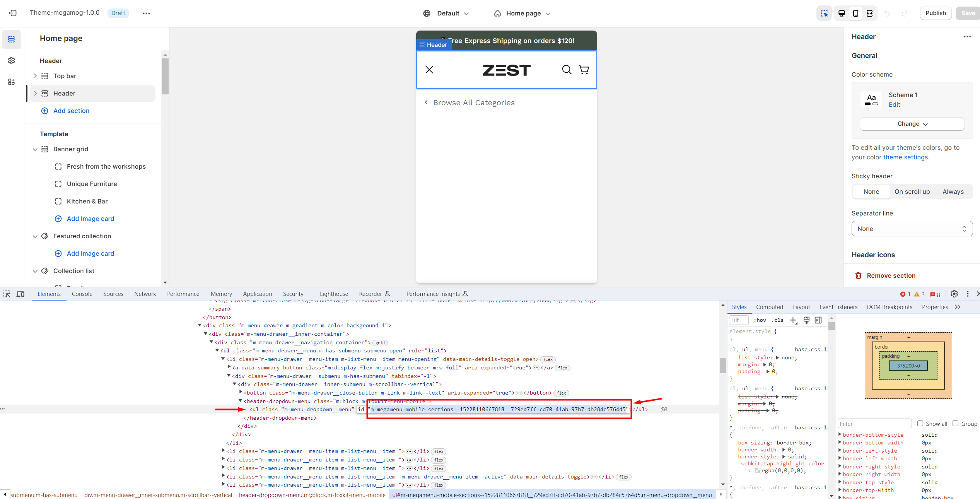Open DevTools settings gear icon
The width and height of the screenshot is (980, 499).
[x=954, y=294]
